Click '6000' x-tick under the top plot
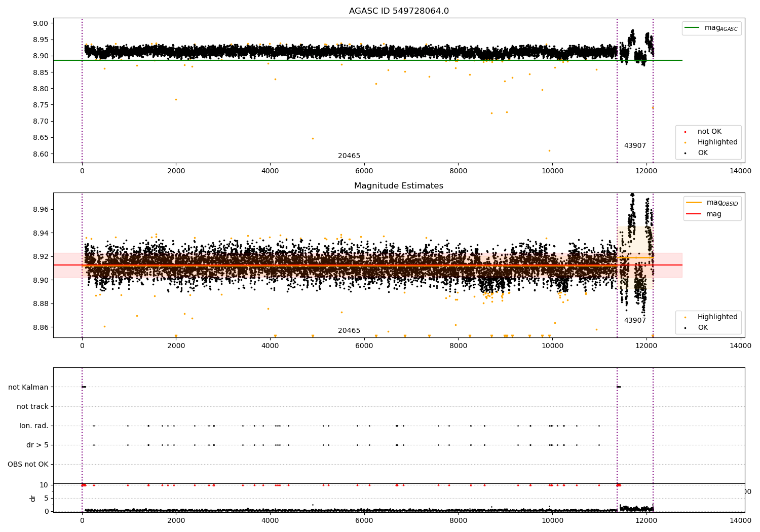Screen dimensions: 760x532 364,171
